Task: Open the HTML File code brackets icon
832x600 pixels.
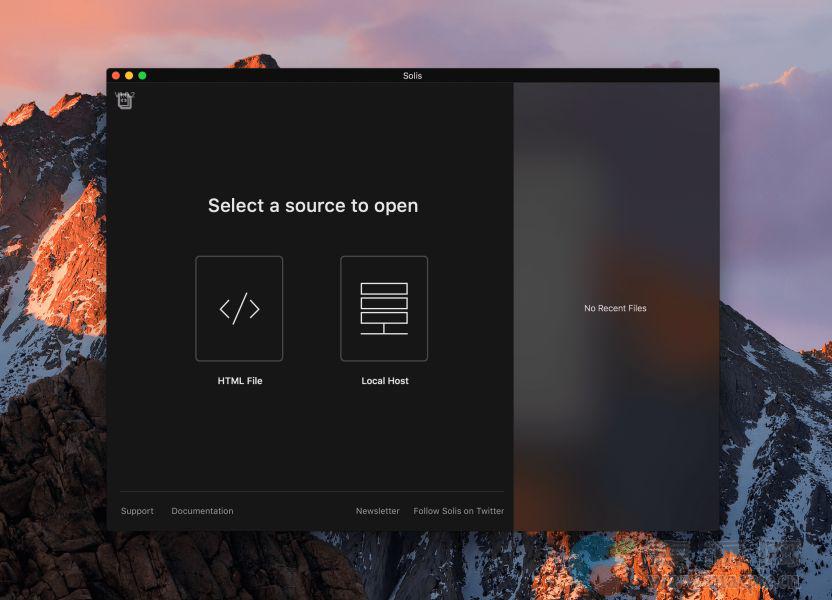Action: point(239,308)
